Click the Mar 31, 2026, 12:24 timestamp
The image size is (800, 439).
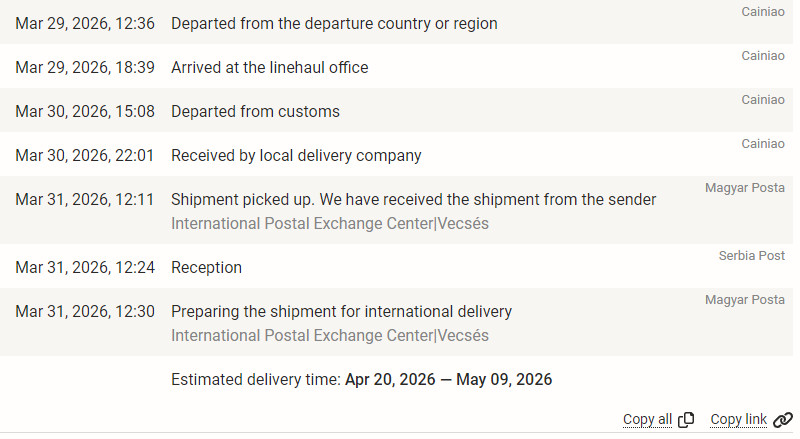click(x=85, y=268)
